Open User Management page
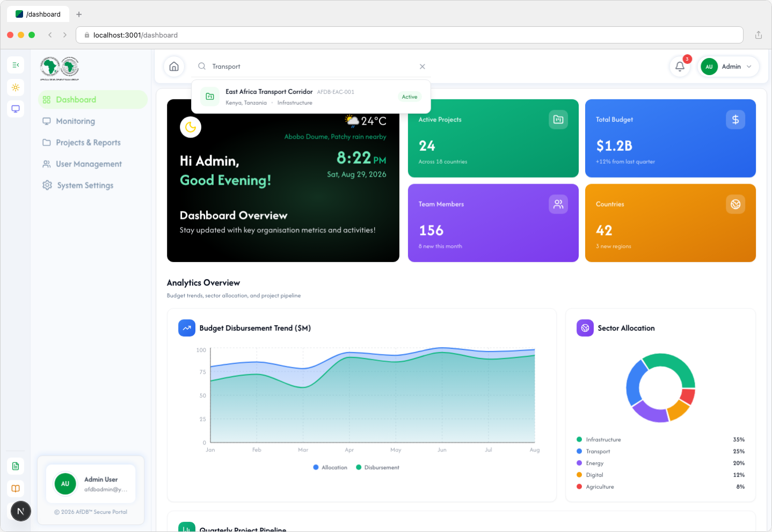Image resolution: width=772 pixels, height=532 pixels. [x=93, y=164]
